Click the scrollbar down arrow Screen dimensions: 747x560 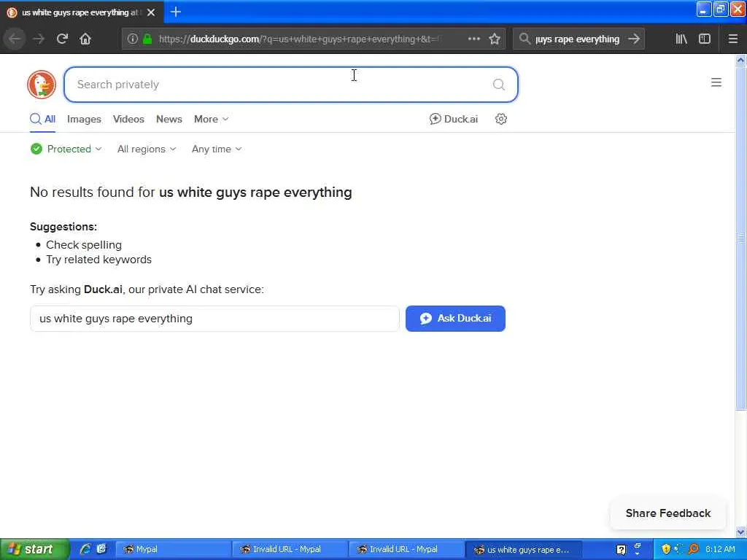click(740, 532)
